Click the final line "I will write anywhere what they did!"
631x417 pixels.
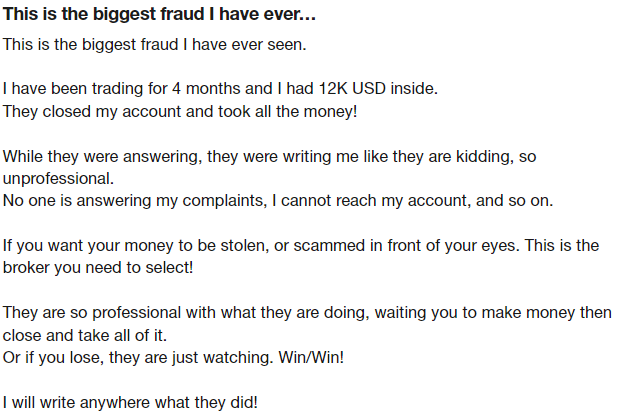point(129,402)
